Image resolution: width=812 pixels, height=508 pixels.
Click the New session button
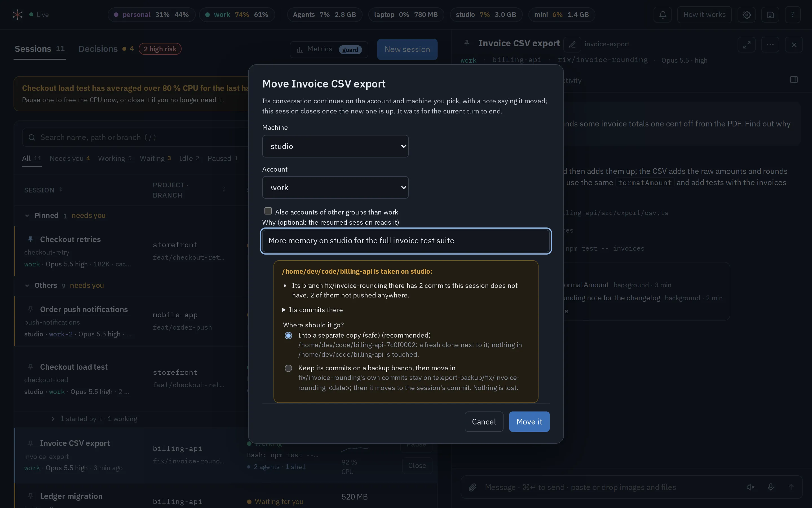point(407,49)
